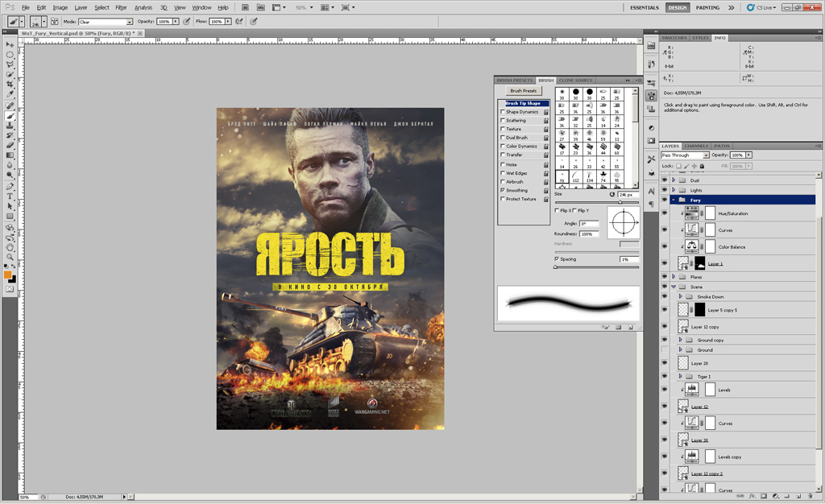The height and width of the screenshot is (504, 825).
Task: Switch to the Painting workspace
Action: tap(707, 7)
